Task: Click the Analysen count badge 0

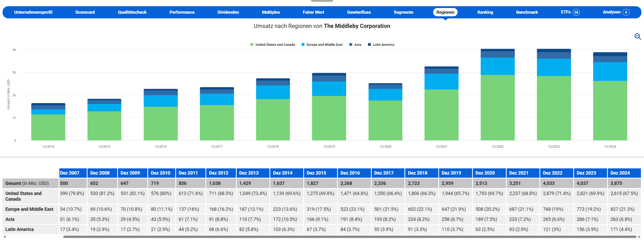Action: pyautogui.click(x=626, y=12)
